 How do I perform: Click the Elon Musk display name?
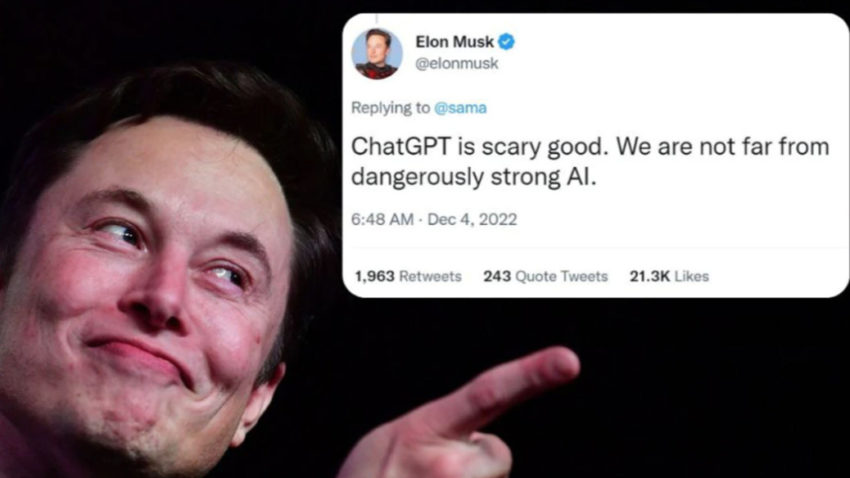(x=454, y=42)
